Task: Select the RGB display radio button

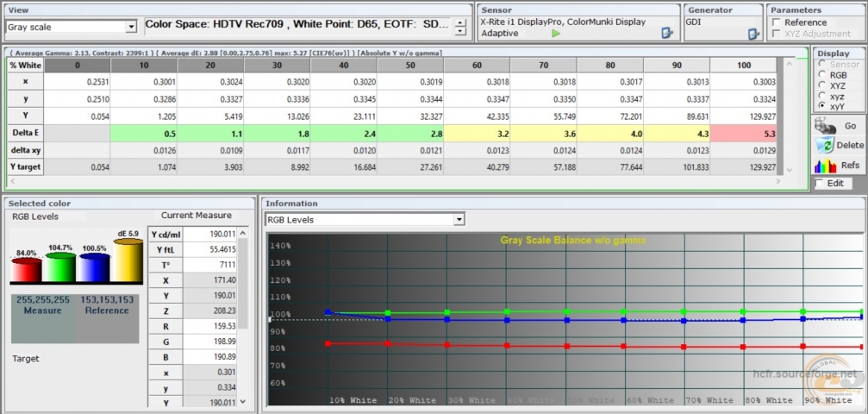Action: (x=821, y=75)
